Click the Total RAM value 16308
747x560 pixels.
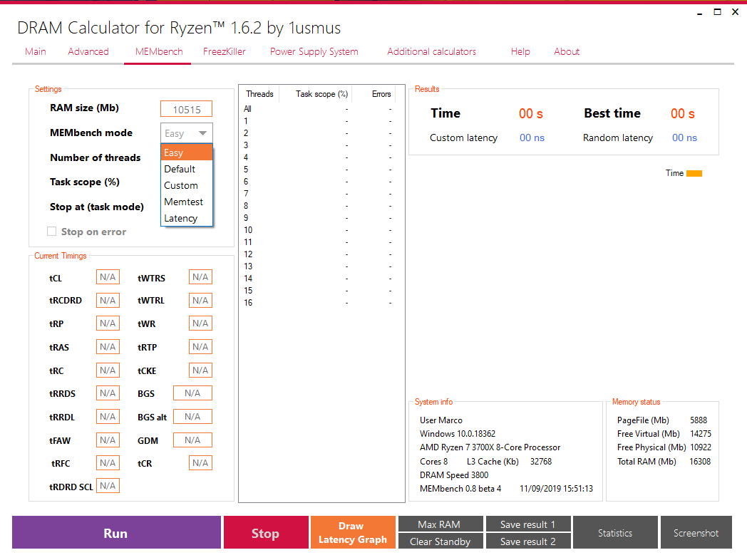pos(700,462)
